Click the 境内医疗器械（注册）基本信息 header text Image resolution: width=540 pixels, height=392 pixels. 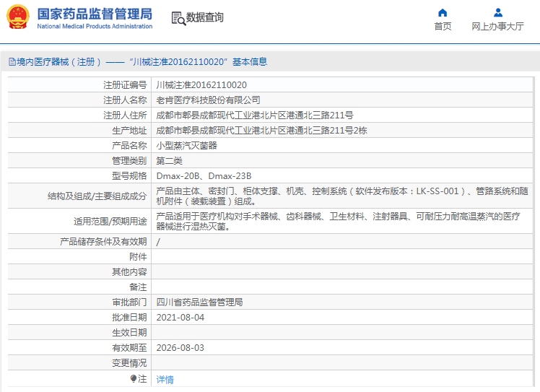[x=142, y=62]
